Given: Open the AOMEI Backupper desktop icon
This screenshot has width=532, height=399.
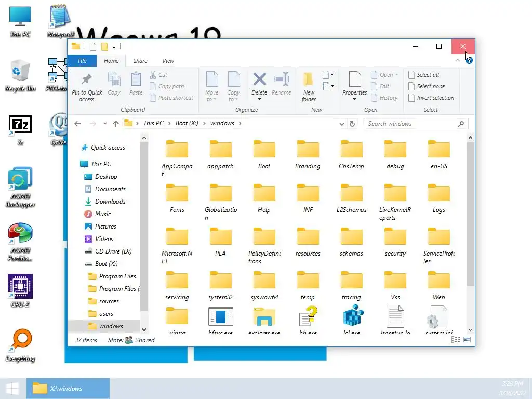Looking at the screenshot, I should 20,187.
